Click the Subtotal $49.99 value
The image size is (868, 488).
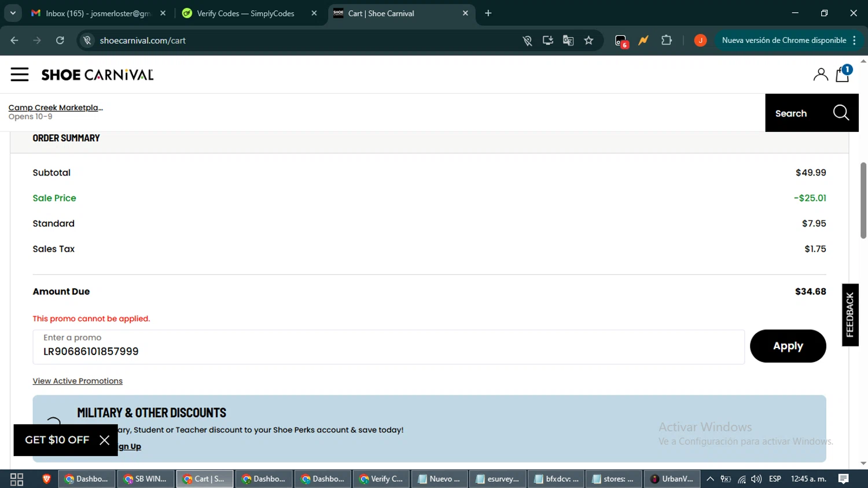pos(811,173)
